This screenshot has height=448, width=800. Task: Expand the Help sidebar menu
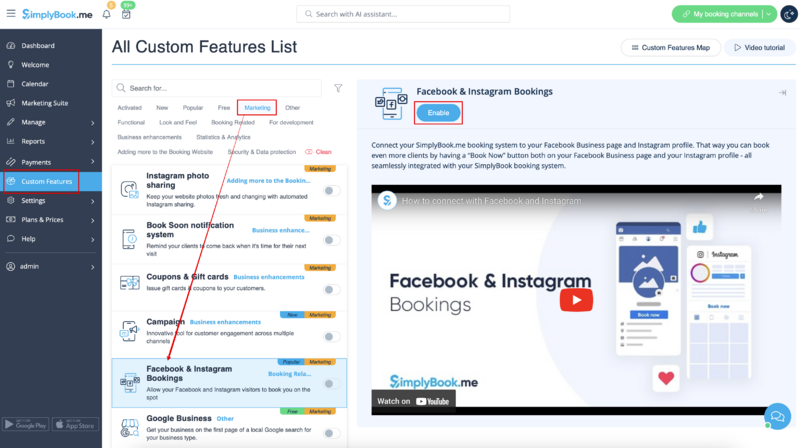click(x=93, y=239)
